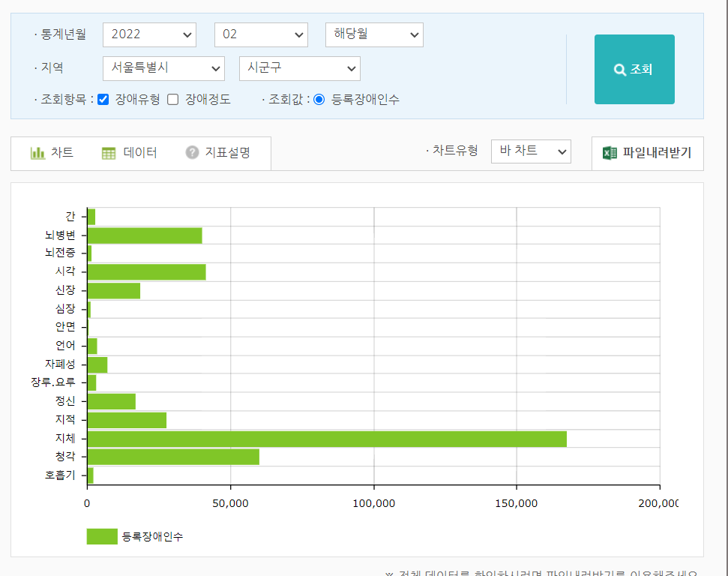Uncheck the 장애유형 checkbox

coord(103,100)
